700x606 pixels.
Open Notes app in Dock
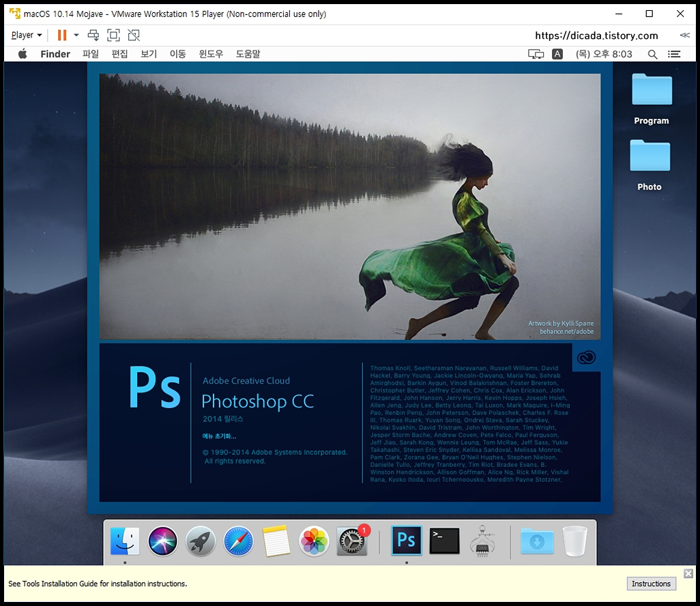pos(276,540)
